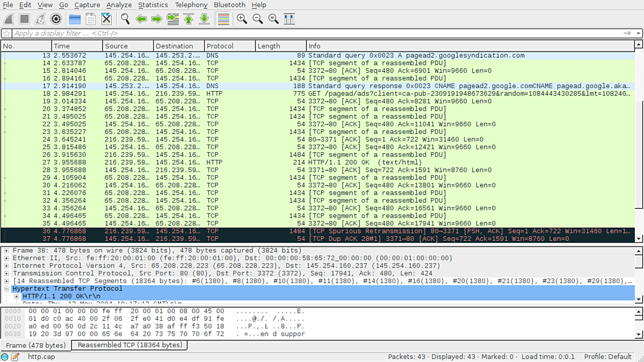The width and height of the screenshot is (644, 362).
Task: Open the display filter history dropdown
Action: (638, 33)
